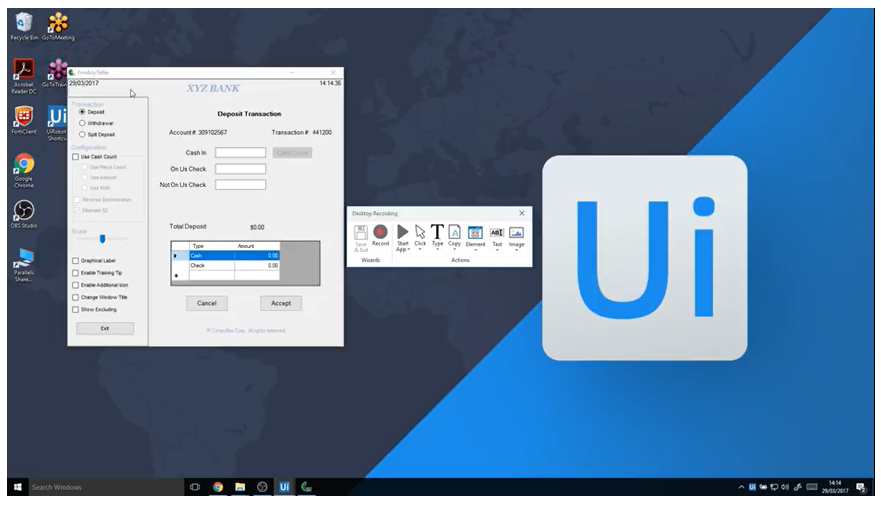Click the Start App play icon
Screen dimensions: 881x505
[402, 232]
